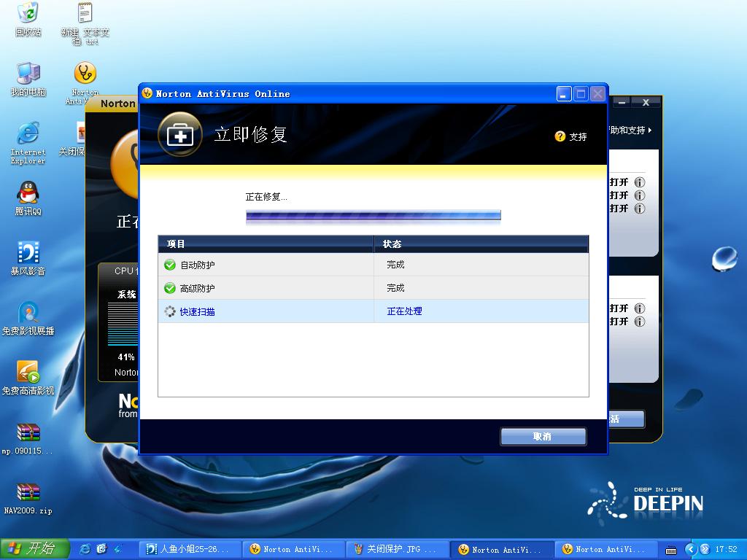Click bottommost 打开 link in background Norton window
The height and width of the screenshot is (560, 747).
(x=619, y=322)
